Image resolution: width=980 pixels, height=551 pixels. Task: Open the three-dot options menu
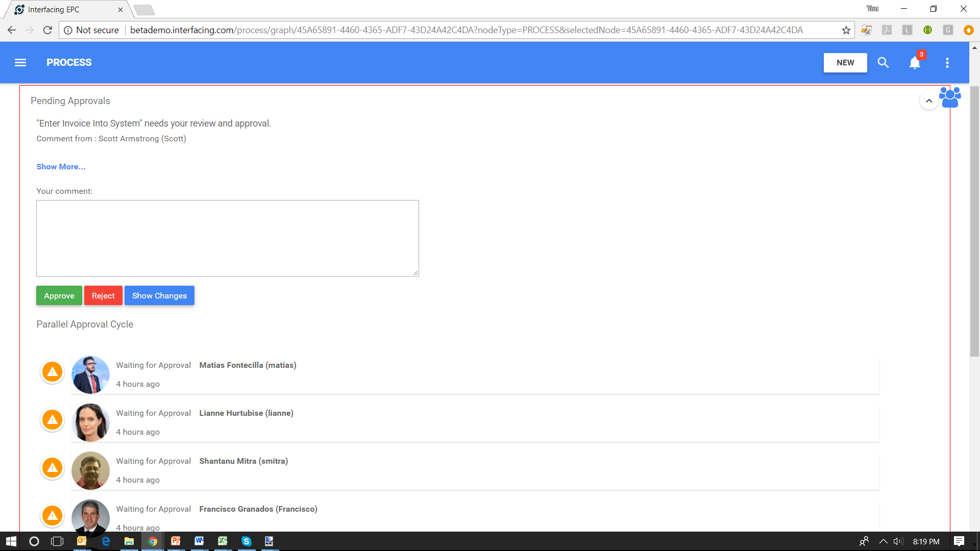947,62
